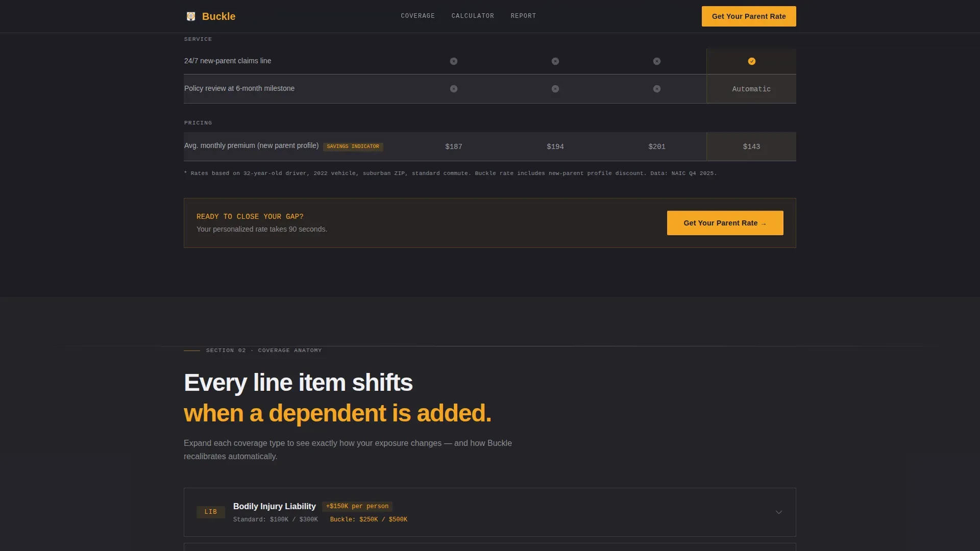Expand the Bodily Injury Liability chevron
980x551 pixels.
(778, 512)
